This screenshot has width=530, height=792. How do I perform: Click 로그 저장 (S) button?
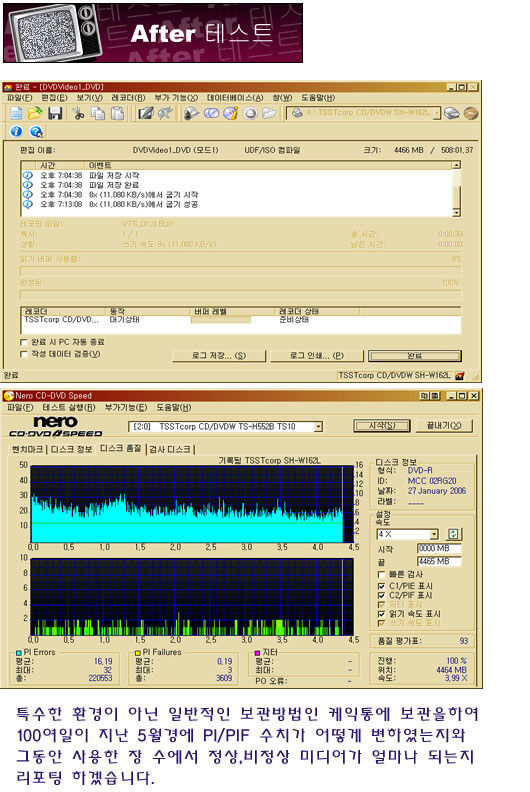click(x=219, y=356)
